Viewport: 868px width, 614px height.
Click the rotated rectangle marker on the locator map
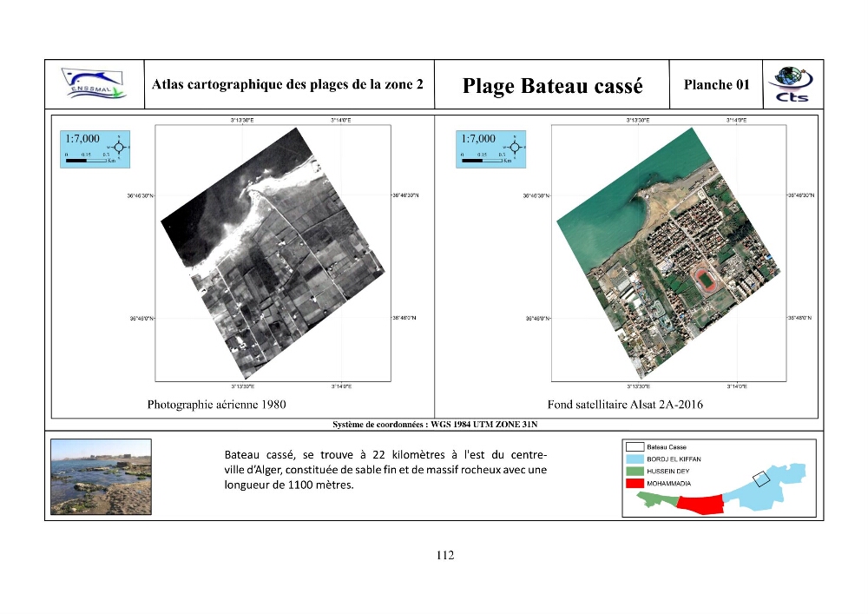pyautogui.click(x=761, y=479)
